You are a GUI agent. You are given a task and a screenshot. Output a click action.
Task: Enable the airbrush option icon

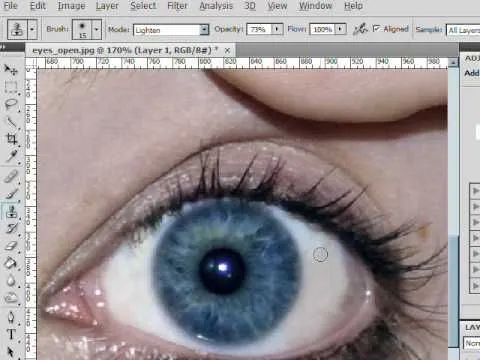(360, 29)
